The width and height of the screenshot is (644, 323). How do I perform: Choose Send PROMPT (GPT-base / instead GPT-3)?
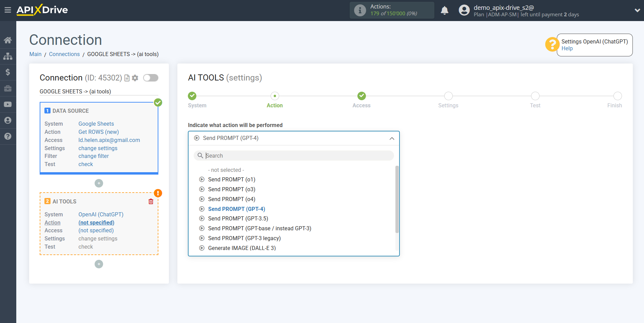click(x=259, y=229)
